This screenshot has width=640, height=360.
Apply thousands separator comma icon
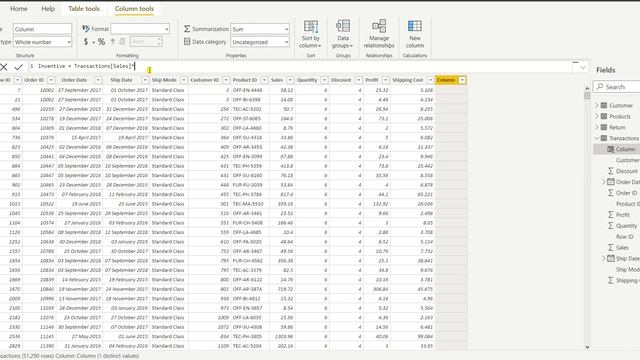[113, 42]
